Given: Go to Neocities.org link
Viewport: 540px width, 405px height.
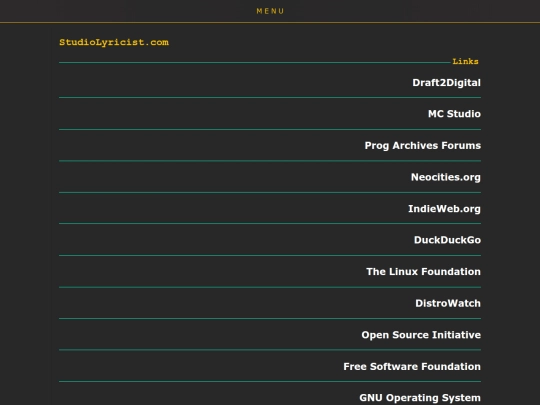Looking at the screenshot, I should click(x=446, y=177).
